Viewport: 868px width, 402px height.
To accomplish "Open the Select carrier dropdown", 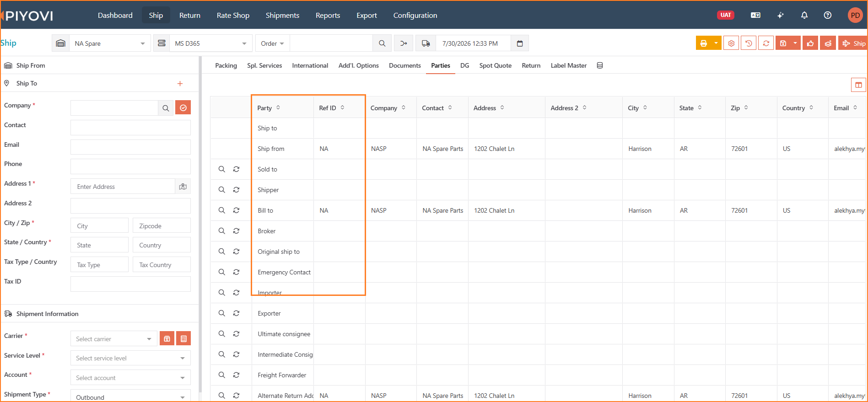I will 114,339.
